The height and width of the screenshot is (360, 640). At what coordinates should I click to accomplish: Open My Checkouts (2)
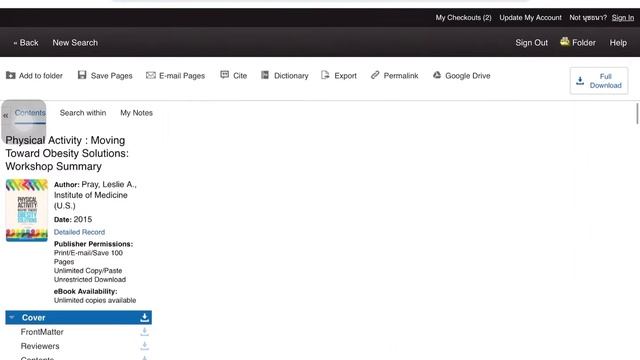(x=463, y=18)
